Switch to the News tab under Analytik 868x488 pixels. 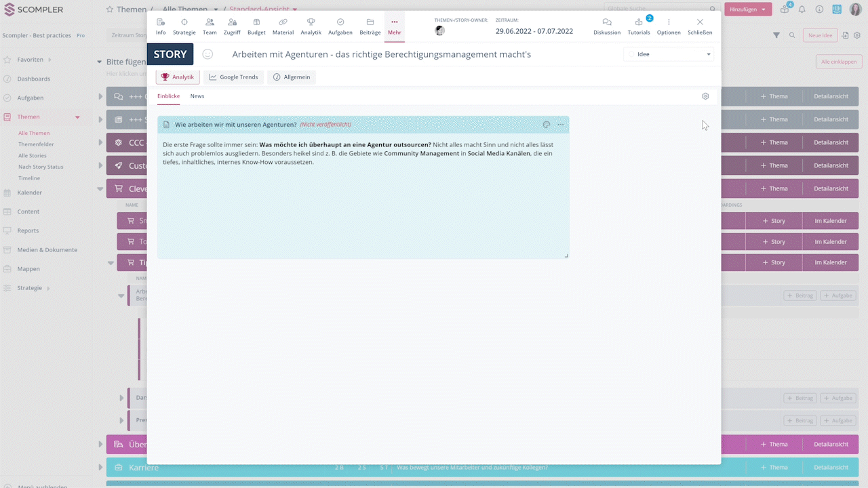pos(197,96)
